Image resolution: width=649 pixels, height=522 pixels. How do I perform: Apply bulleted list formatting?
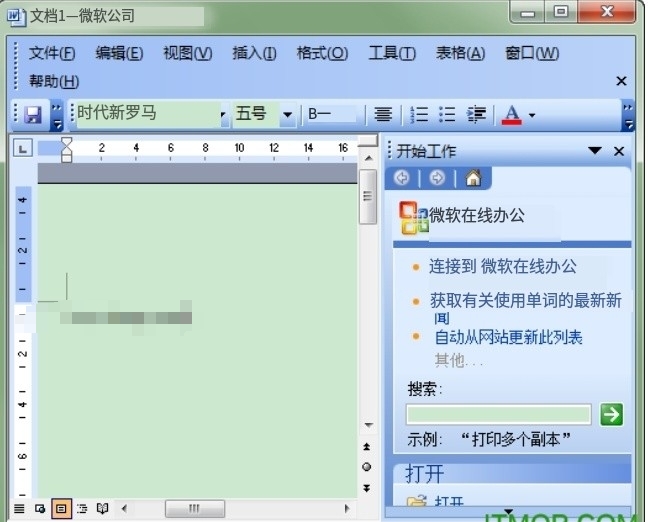447,114
